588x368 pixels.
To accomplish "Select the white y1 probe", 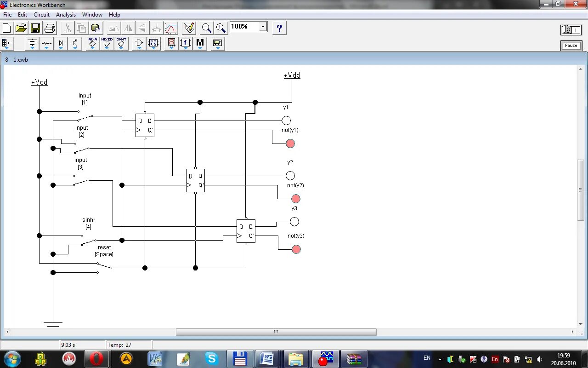I will [x=286, y=121].
